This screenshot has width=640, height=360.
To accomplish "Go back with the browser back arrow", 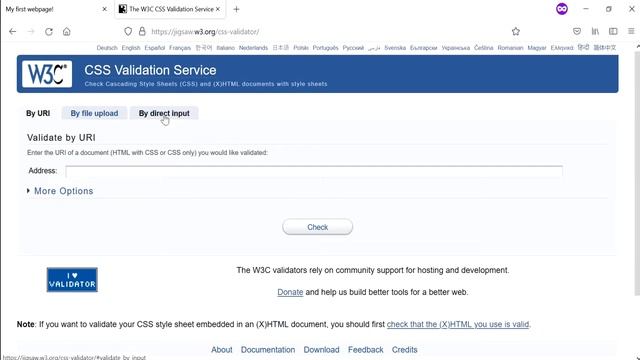I will pyautogui.click(x=13, y=31).
